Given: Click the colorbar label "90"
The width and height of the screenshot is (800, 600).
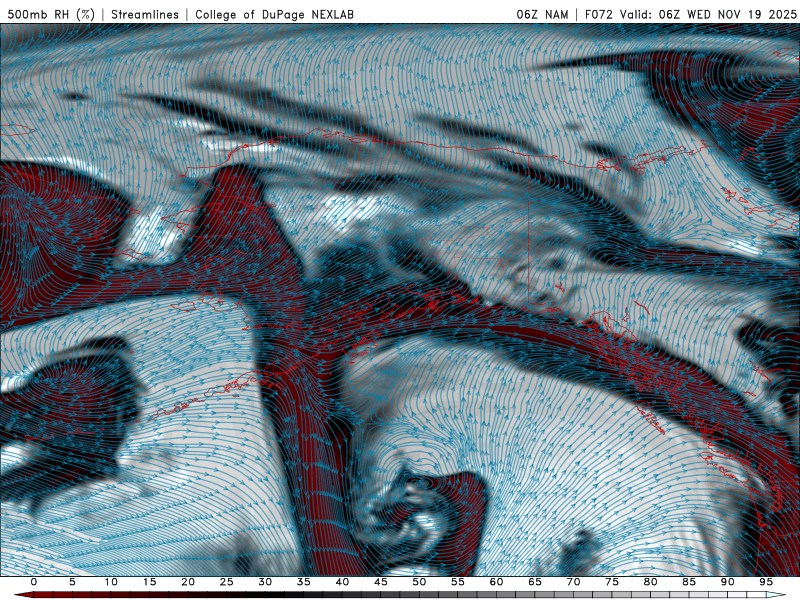Looking at the screenshot, I should tap(728, 582).
